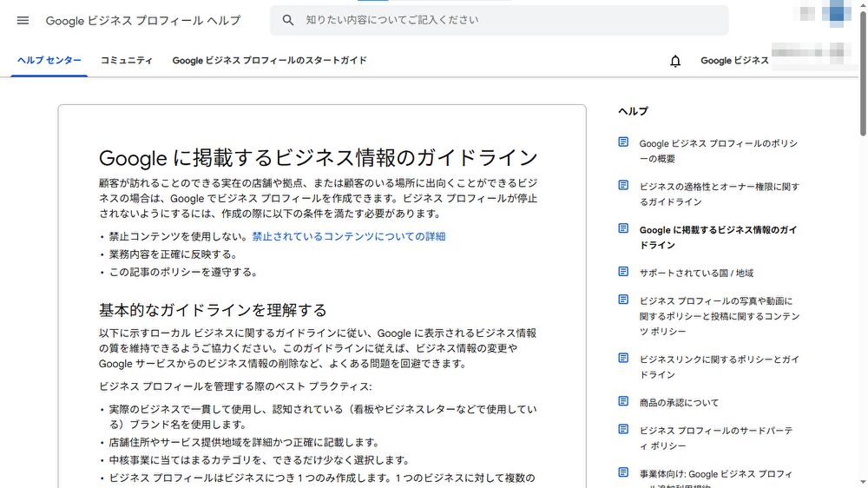Click article icon beside 商品の承認について

pos(623,401)
